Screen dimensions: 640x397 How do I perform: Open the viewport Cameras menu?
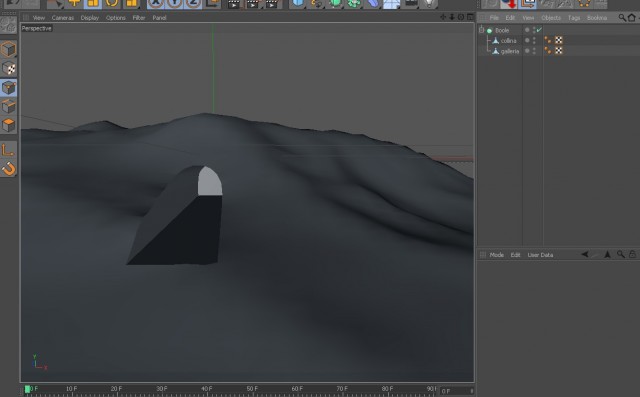pyautogui.click(x=63, y=18)
